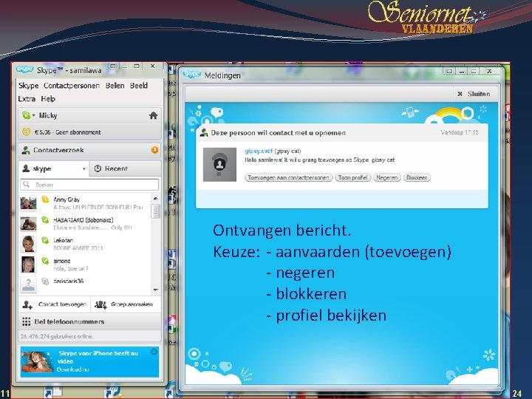Image resolution: width=532 pixels, height=399 pixels.
Task: Click Toon profiel button
Action: point(353,177)
